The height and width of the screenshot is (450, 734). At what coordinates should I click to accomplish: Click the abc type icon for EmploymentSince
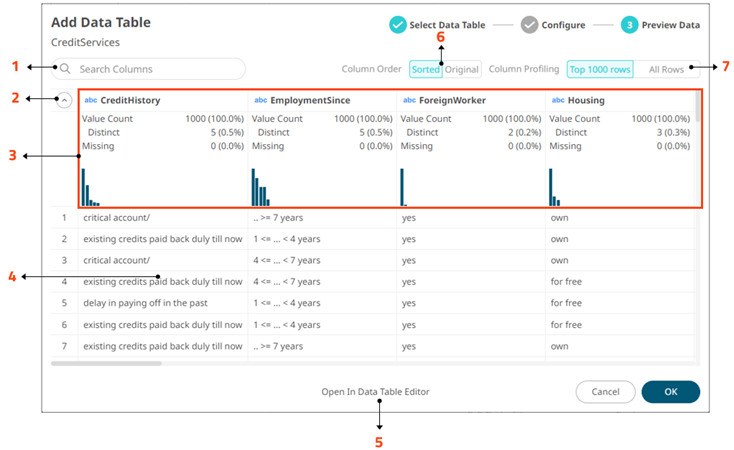(x=260, y=101)
